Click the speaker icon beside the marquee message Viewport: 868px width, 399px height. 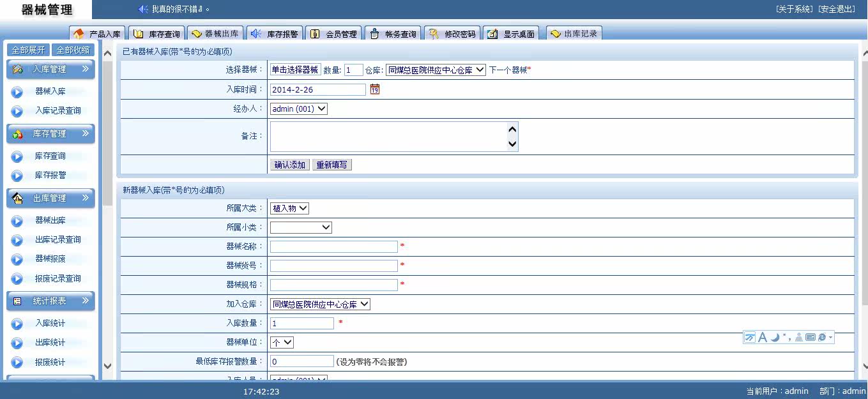(x=143, y=9)
